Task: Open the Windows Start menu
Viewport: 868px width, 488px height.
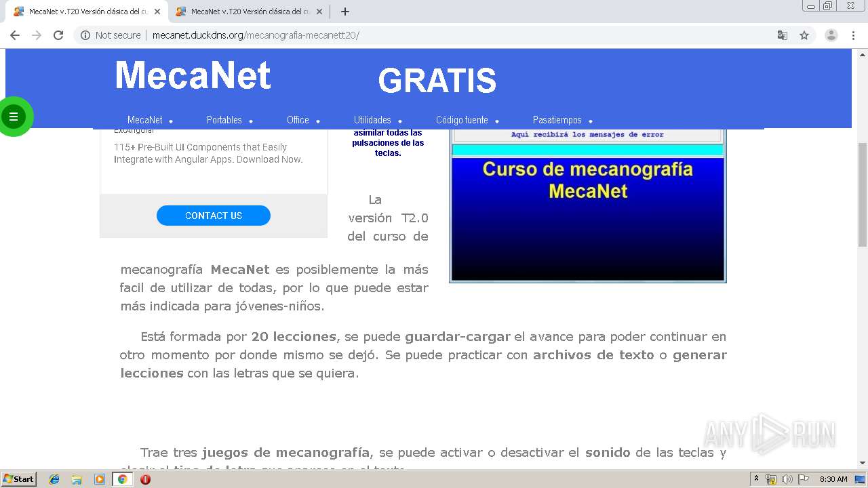Action: [x=18, y=479]
